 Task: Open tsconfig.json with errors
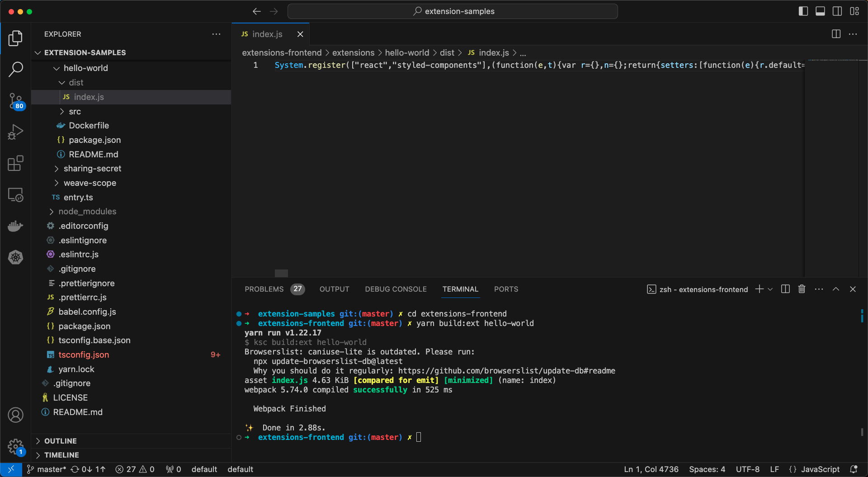click(131, 354)
